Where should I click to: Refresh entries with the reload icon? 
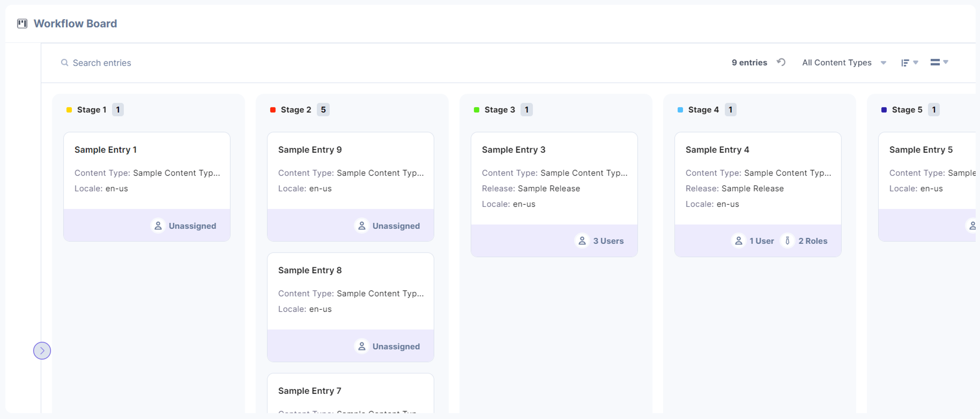(781, 62)
